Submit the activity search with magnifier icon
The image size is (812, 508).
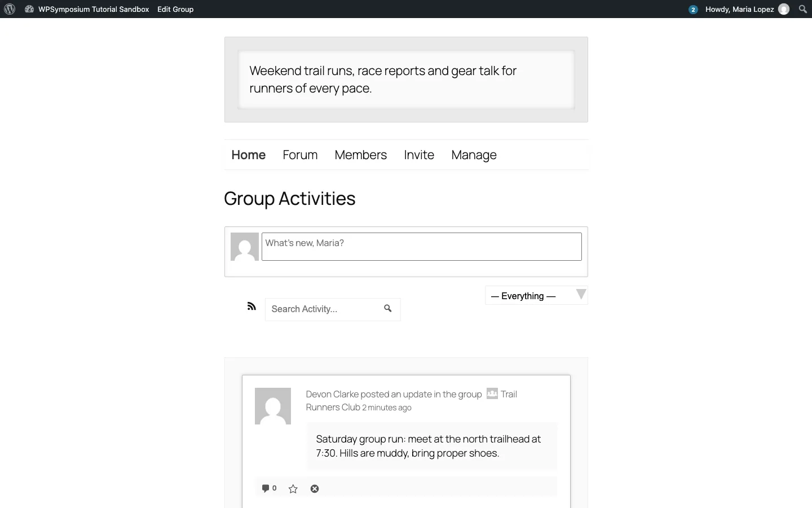point(388,308)
